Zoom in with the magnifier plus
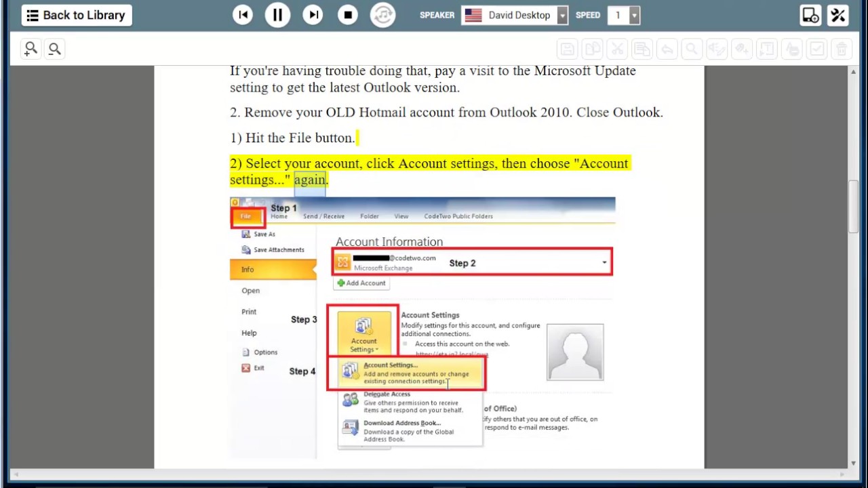The image size is (868, 488). click(x=31, y=49)
